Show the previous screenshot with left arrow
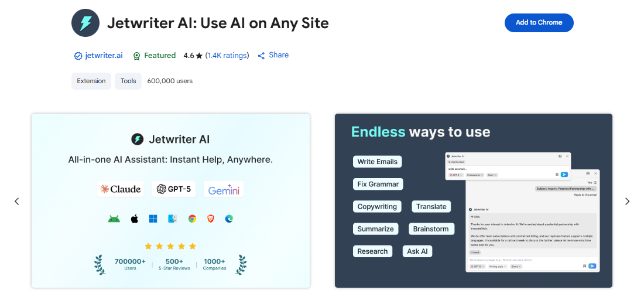644x300 pixels. (x=16, y=201)
